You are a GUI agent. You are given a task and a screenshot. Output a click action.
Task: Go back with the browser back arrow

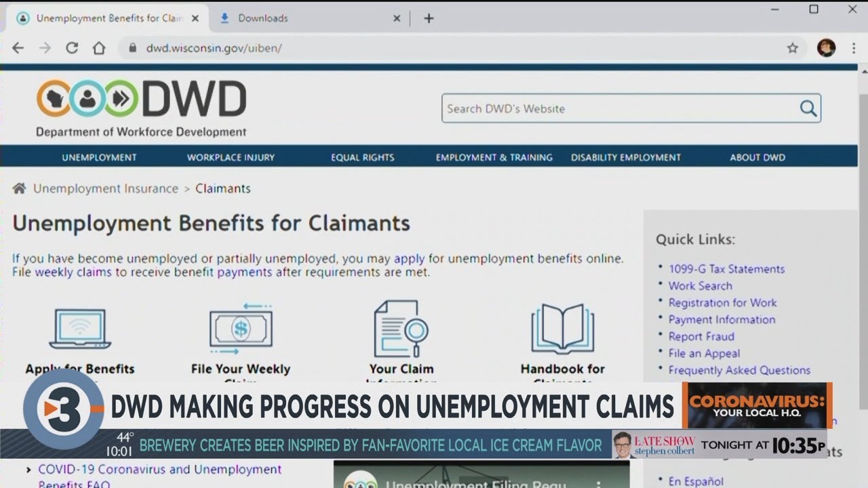click(18, 48)
